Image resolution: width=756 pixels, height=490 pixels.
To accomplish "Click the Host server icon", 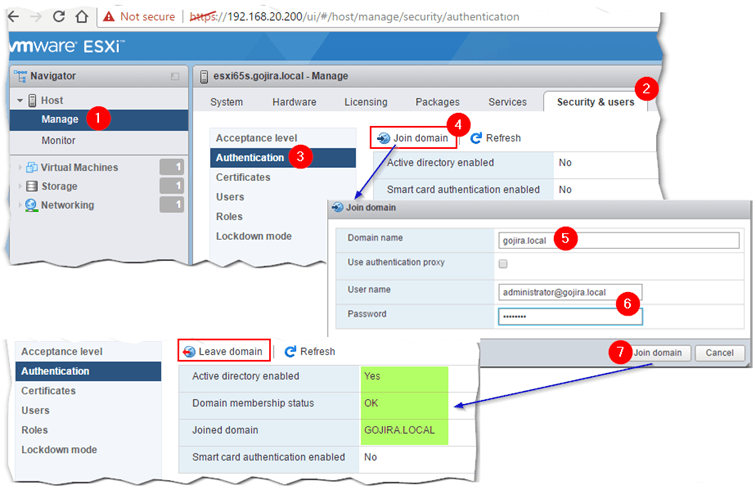I will pyautogui.click(x=32, y=100).
